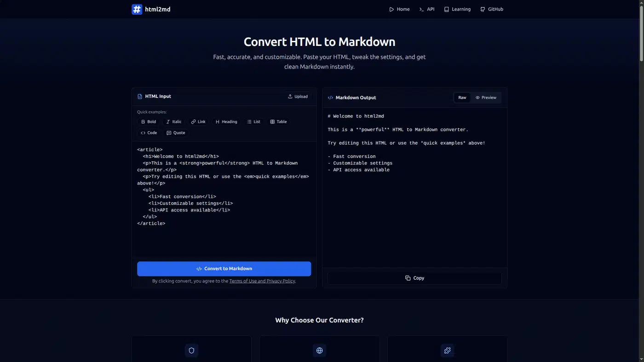Insert the Bold quick example
Viewport: 644px width, 362px height.
click(149, 122)
